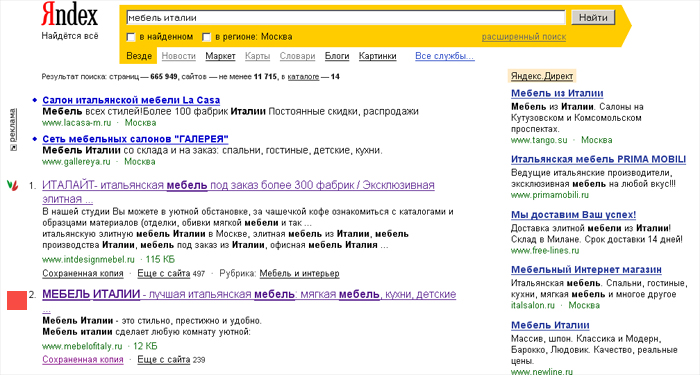Open the ИТАЛАЙТ итальянская мебель result title
This screenshot has height=375, width=700.
(238, 192)
